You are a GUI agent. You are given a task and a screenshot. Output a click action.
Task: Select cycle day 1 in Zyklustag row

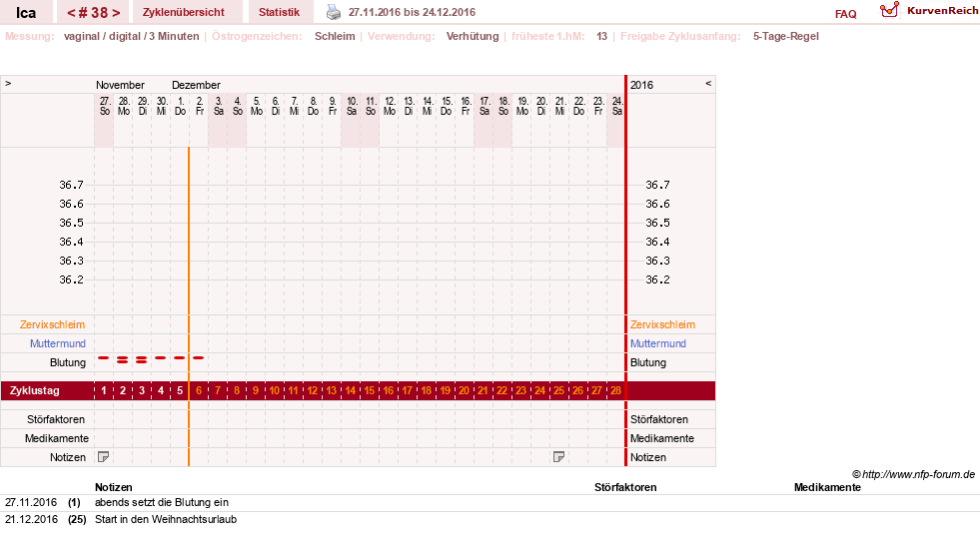104,390
